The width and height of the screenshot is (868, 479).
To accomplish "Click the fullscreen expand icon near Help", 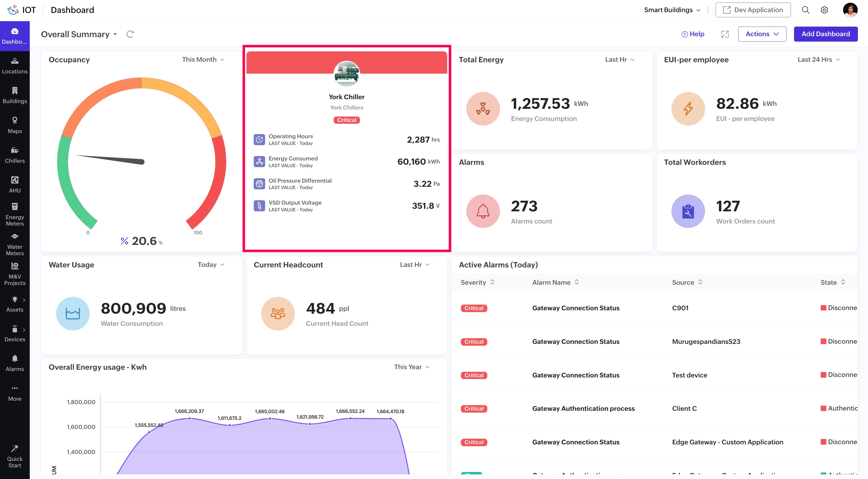I will pos(725,34).
